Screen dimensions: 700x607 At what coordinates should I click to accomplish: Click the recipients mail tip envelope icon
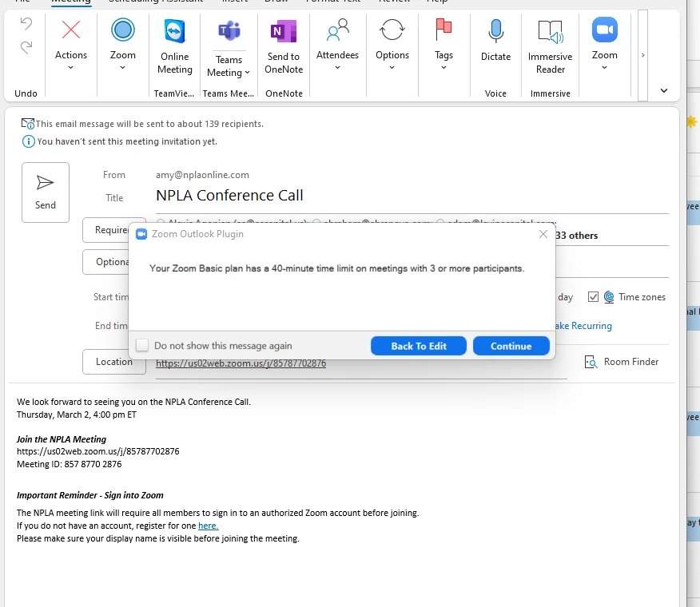[28, 124]
